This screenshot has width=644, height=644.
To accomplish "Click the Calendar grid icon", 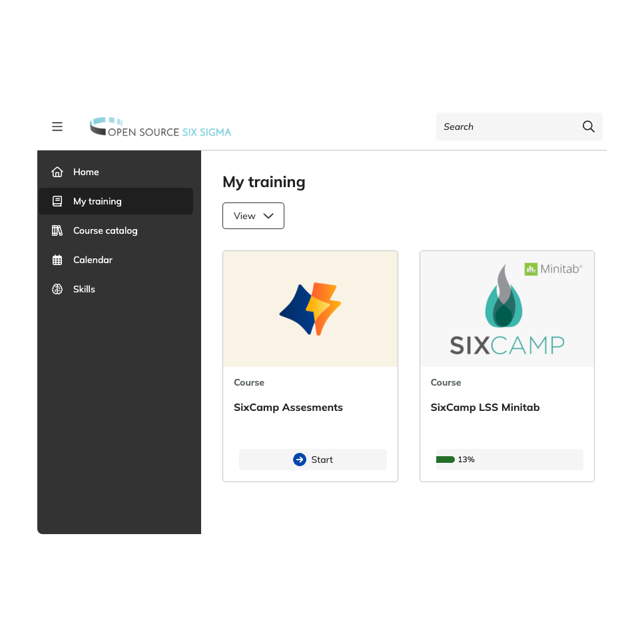I will pos(57,260).
